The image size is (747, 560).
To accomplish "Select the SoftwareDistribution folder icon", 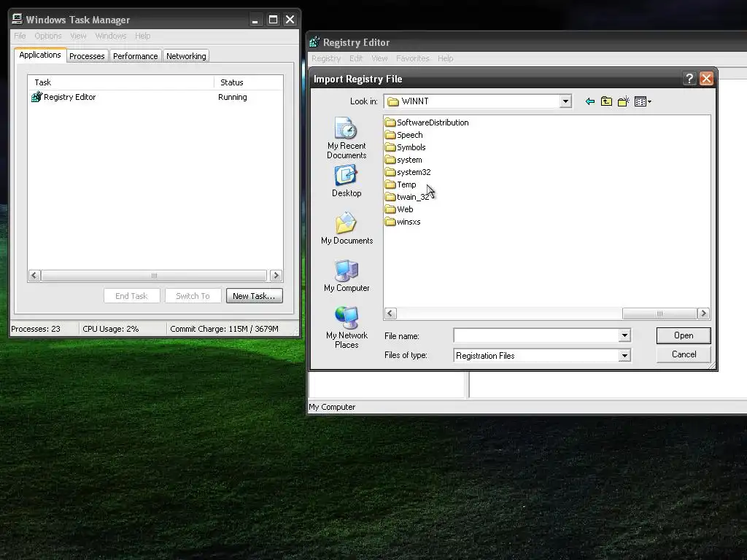I will [390, 122].
